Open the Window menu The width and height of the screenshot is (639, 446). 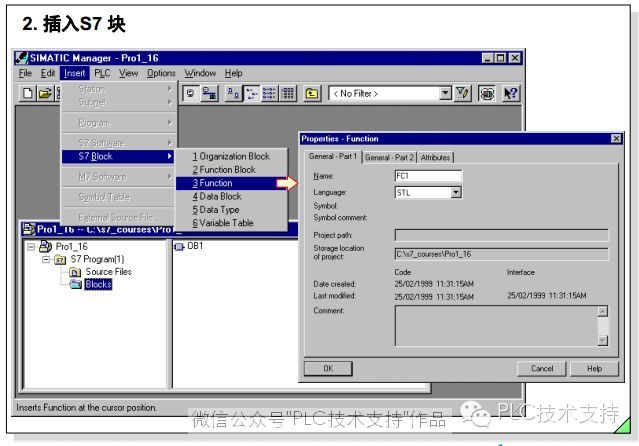click(x=200, y=73)
